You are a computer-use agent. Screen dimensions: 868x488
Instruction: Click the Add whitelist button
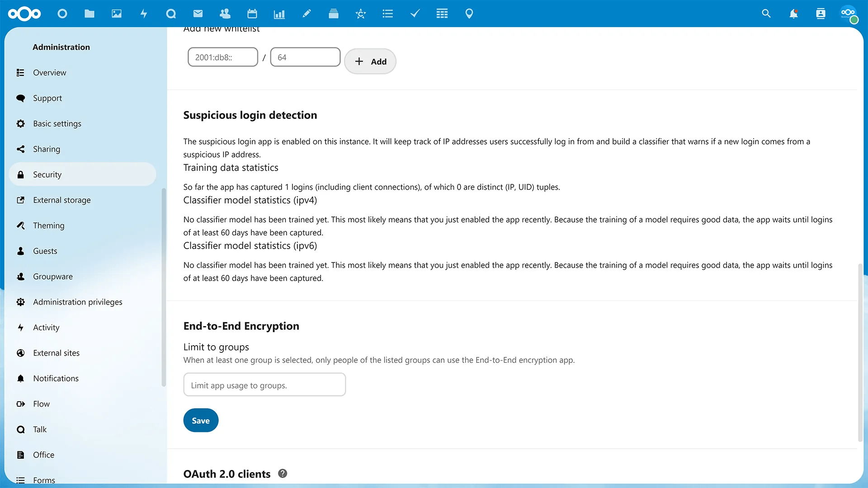(x=370, y=61)
